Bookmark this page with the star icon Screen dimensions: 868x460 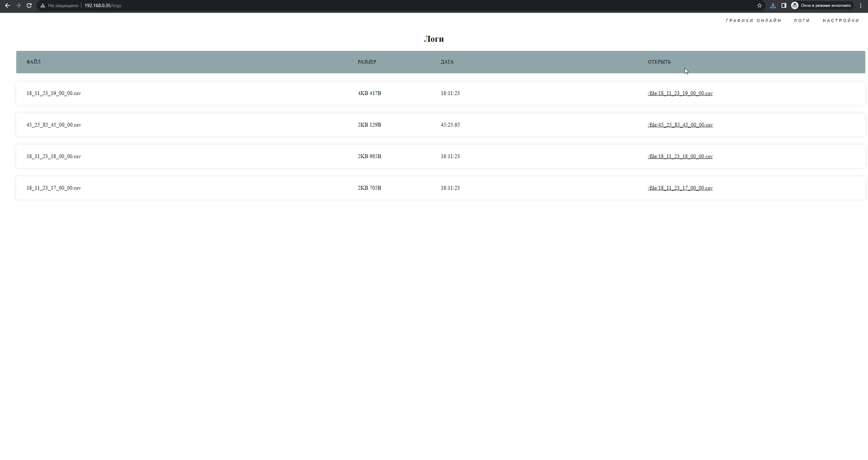tap(759, 6)
